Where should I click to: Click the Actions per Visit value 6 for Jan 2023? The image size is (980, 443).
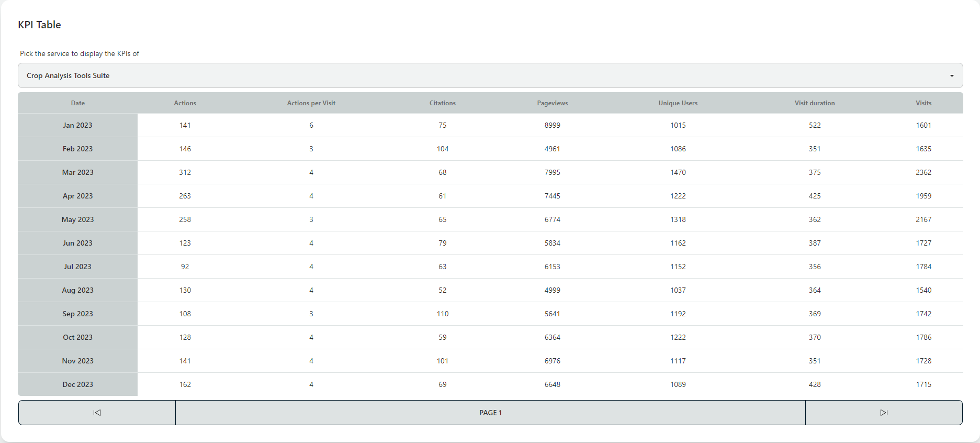tap(311, 125)
